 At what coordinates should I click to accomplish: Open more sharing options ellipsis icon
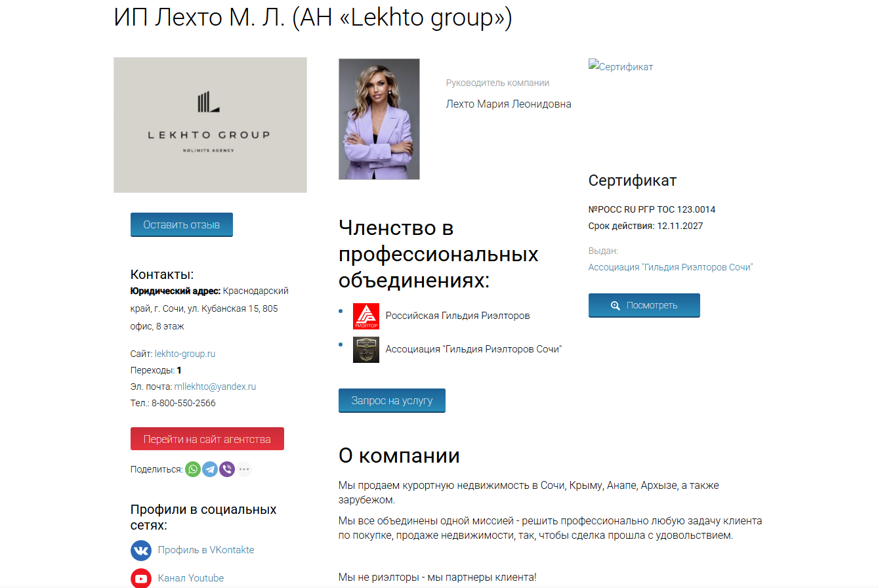pos(244,469)
